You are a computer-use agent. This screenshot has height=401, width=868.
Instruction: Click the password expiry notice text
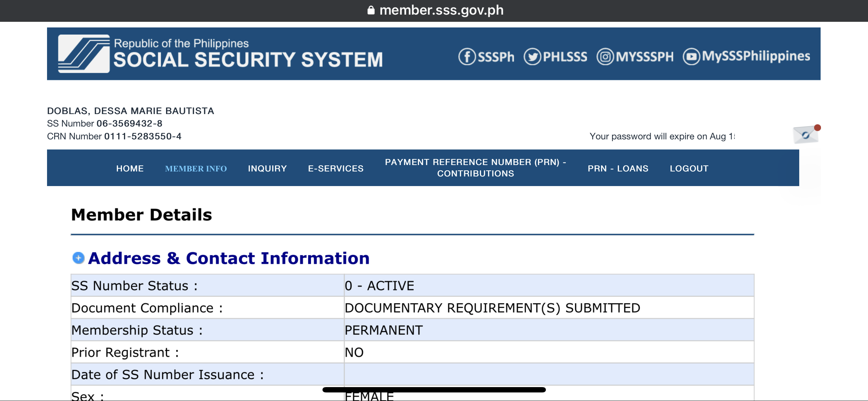tap(662, 137)
